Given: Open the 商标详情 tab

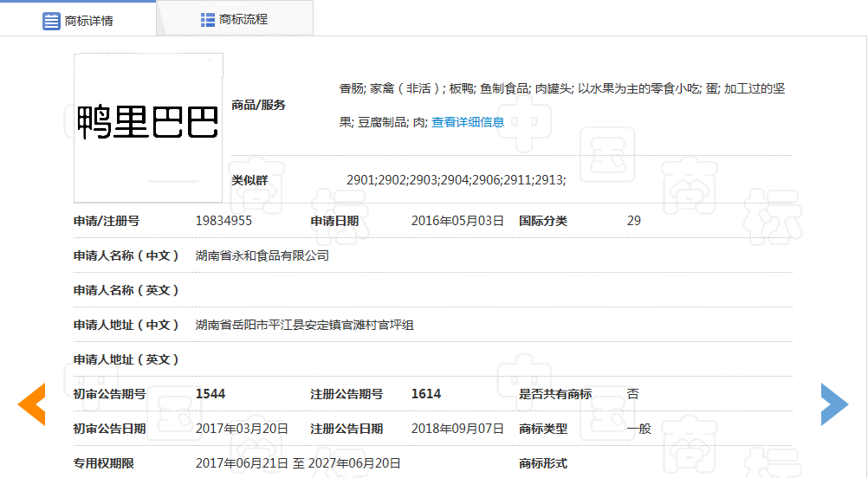Looking at the screenshot, I should pyautogui.click(x=78, y=19).
